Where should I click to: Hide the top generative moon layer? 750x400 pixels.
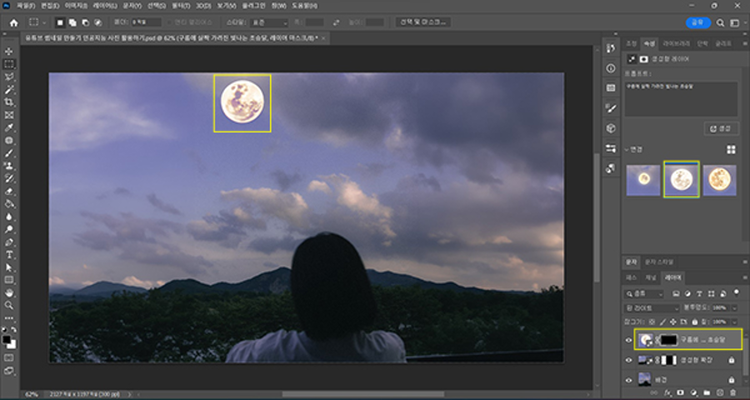click(629, 340)
